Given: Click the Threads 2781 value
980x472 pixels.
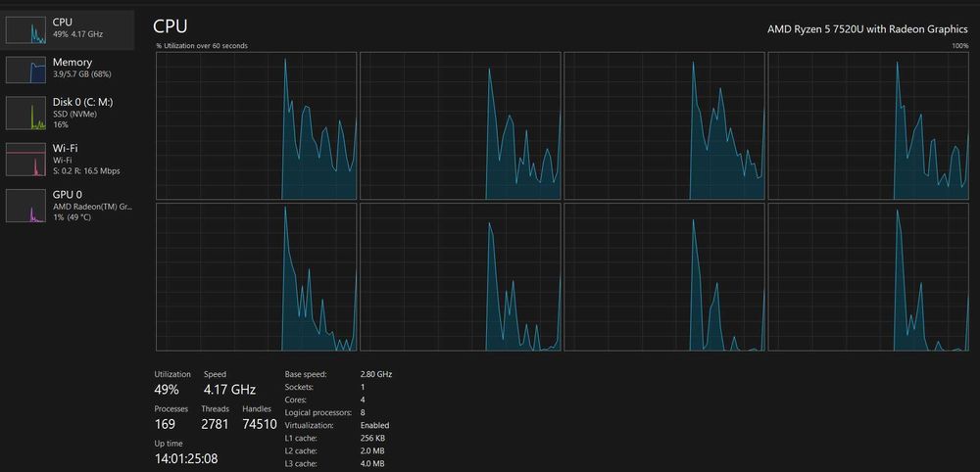Looking at the screenshot, I should point(215,424).
